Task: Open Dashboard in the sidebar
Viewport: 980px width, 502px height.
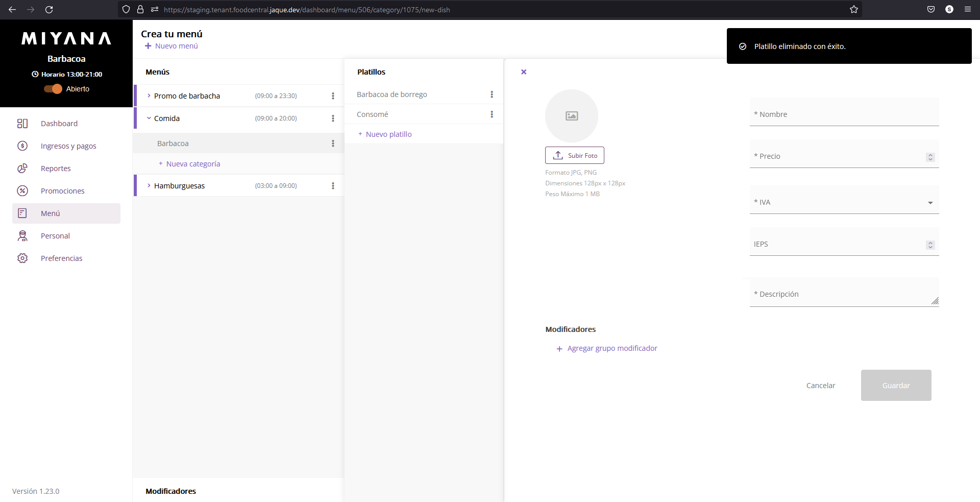Action: click(66, 124)
